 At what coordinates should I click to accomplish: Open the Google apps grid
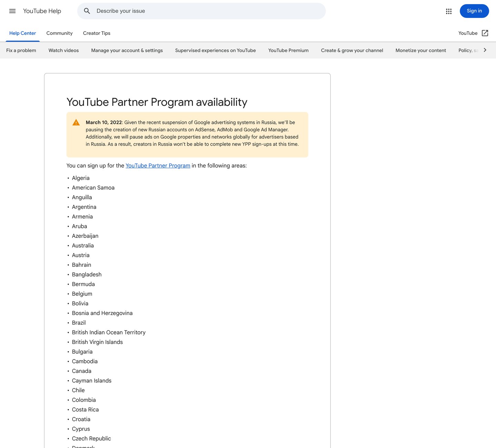[448, 11]
